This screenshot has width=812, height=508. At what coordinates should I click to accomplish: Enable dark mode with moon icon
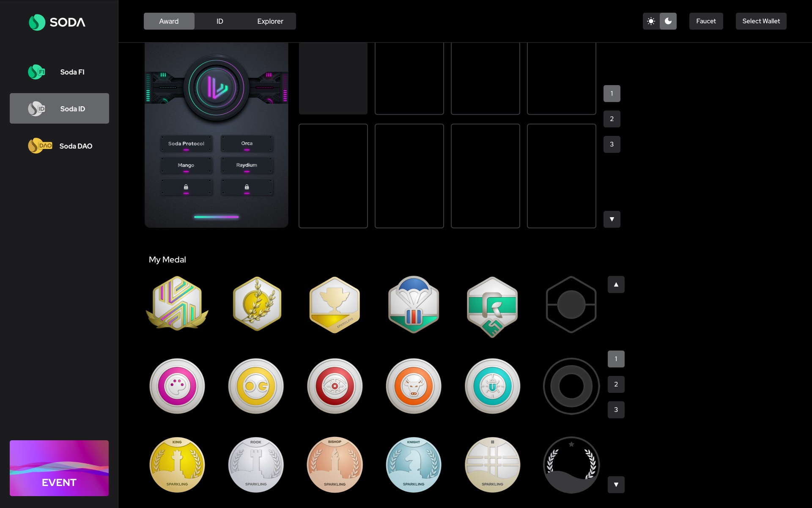pos(668,21)
